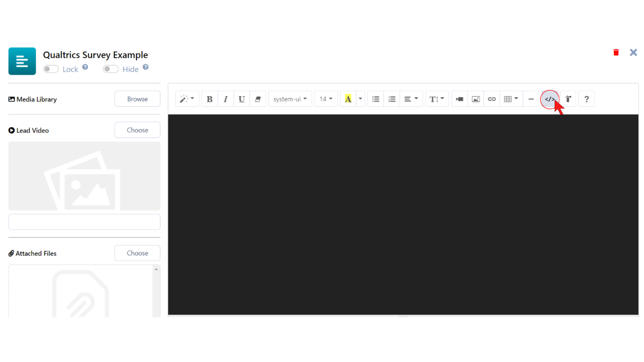Screen dimensions: 644x362
Task: Insert a video into editor
Action: click(460, 99)
